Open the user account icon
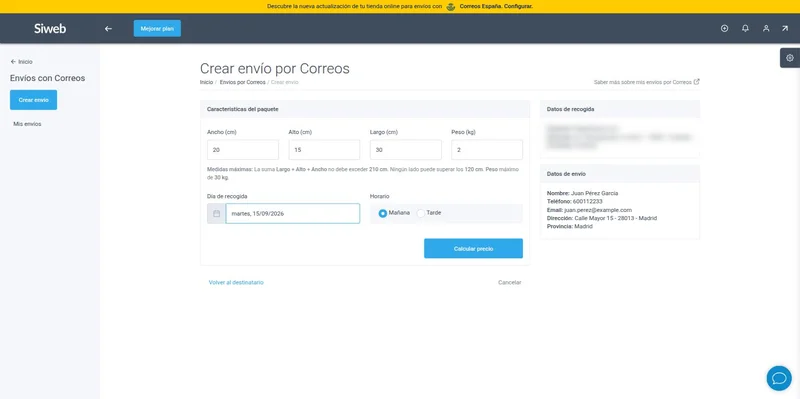 [x=766, y=29]
